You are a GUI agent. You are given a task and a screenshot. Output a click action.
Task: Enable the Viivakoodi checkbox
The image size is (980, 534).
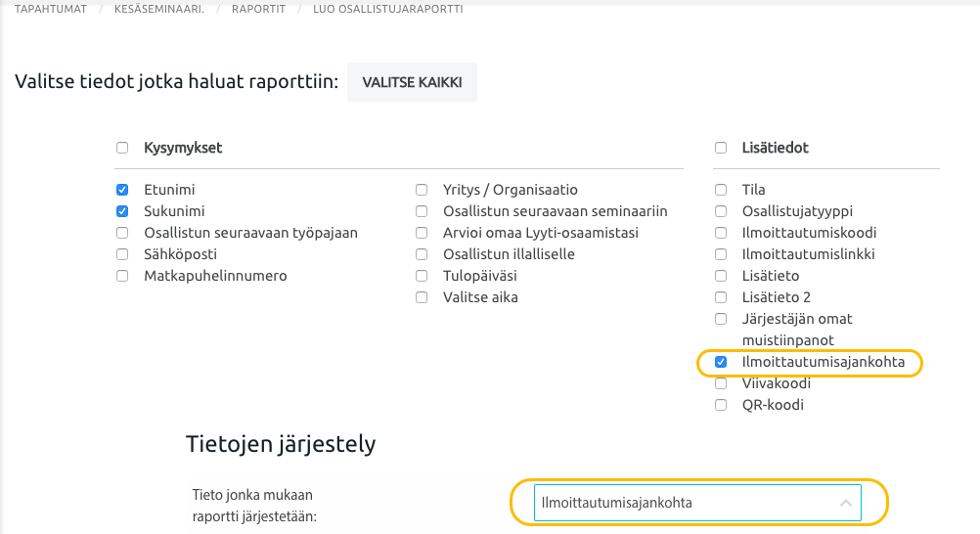(x=721, y=383)
